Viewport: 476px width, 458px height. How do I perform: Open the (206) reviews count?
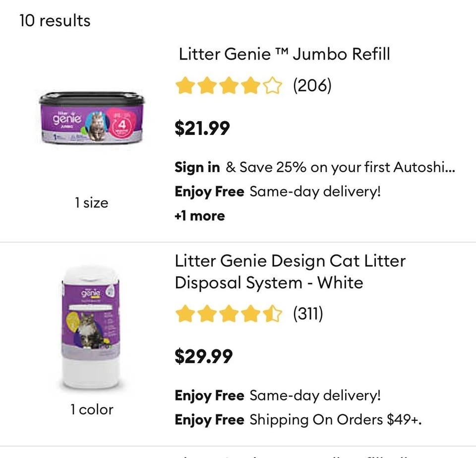[x=312, y=86]
